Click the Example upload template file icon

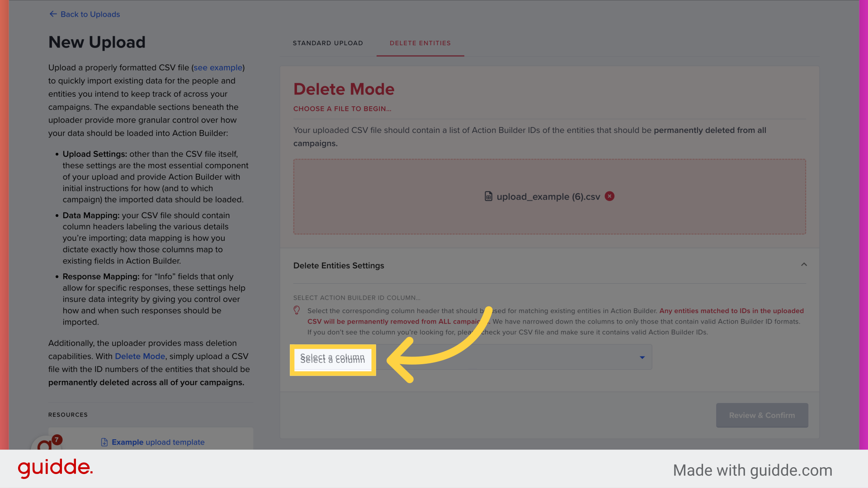tap(104, 442)
